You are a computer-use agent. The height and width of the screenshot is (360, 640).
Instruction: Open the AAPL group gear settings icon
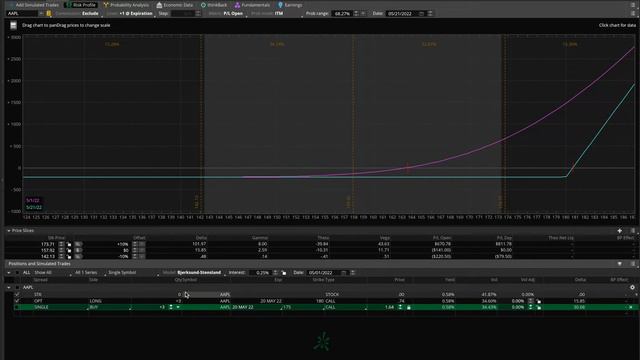click(x=632, y=287)
